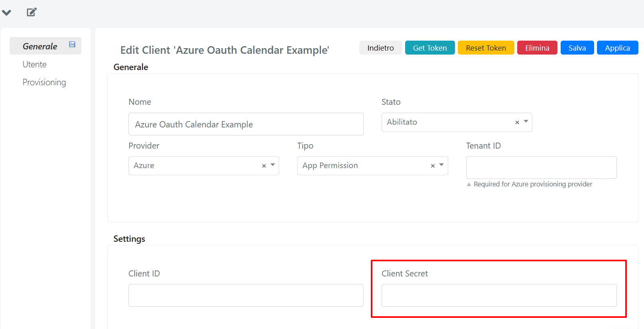Collapse the top chevron down arrow
644x329 pixels.
click(x=6, y=12)
